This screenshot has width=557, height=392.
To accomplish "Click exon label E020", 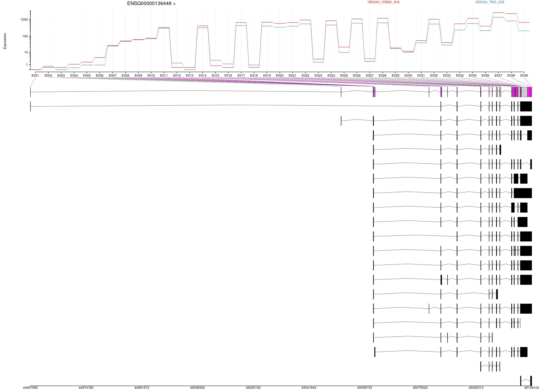I will (280, 75).
